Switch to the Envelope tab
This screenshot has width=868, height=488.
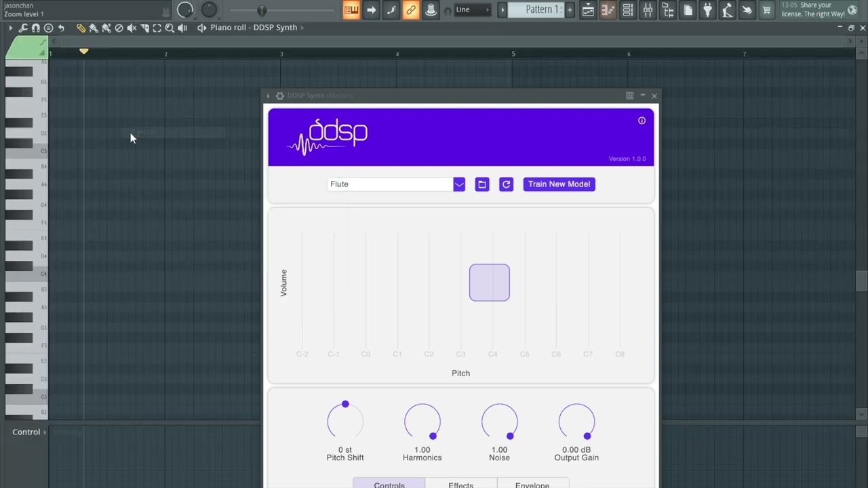click(x=532, y=483)
